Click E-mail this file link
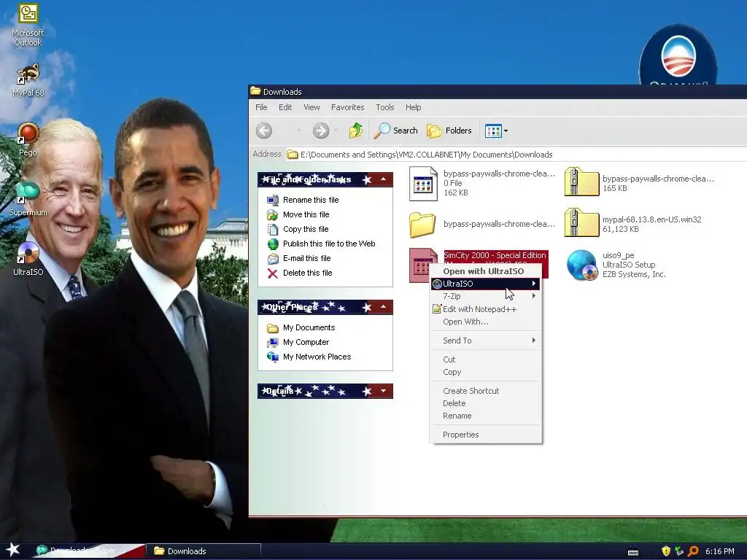Image resolution: width=747 pixels, height=560 pixels. point(306,258)
